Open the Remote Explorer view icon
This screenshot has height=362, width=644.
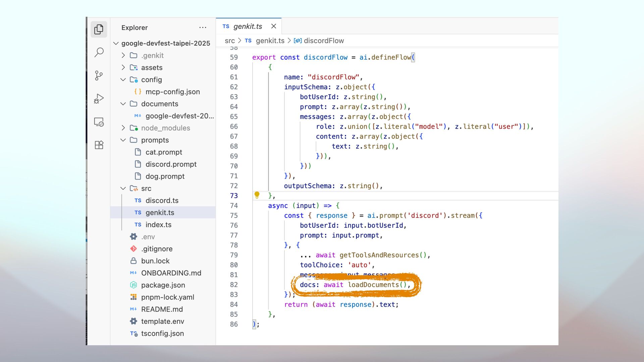[99, 122]
